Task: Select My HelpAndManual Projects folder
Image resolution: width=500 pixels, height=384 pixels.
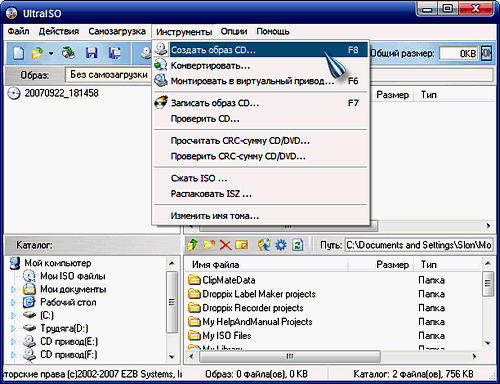Action: point(257,322)
